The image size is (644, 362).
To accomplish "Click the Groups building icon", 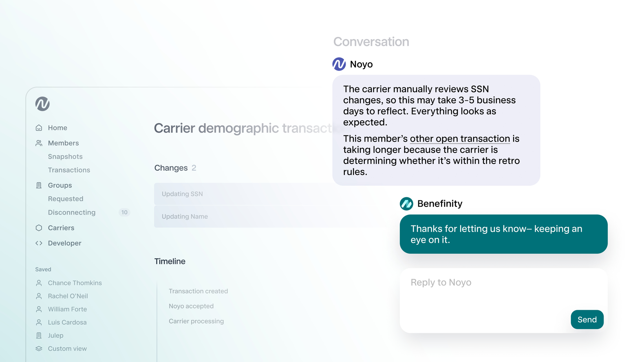I will point(39,185).
